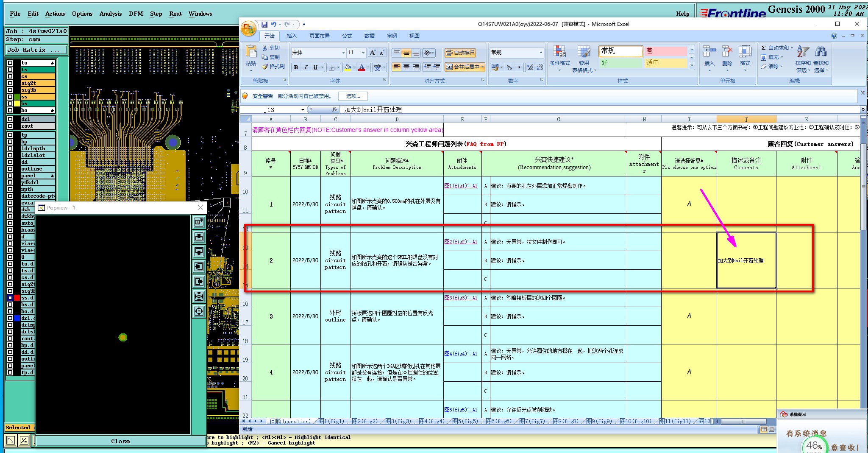The image size is (868, 453).
Task: Click the Cut (剪切) scissors icon
Action: [265, 48]
